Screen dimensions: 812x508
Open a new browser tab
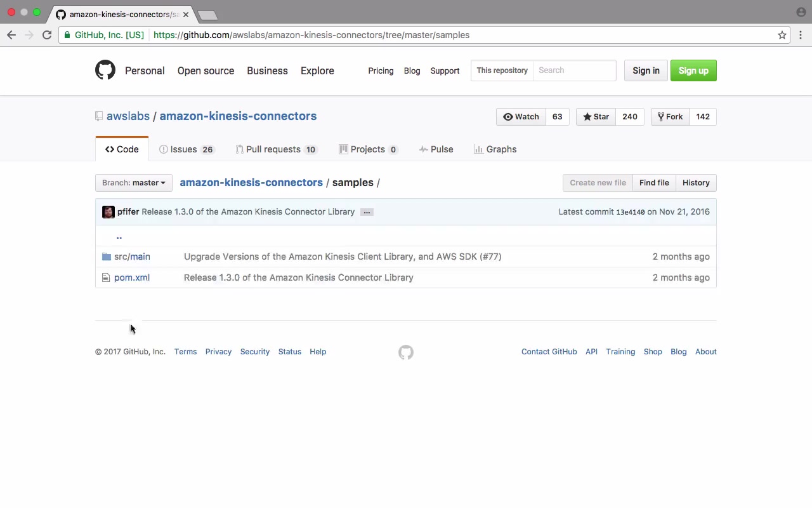point(207,15)
